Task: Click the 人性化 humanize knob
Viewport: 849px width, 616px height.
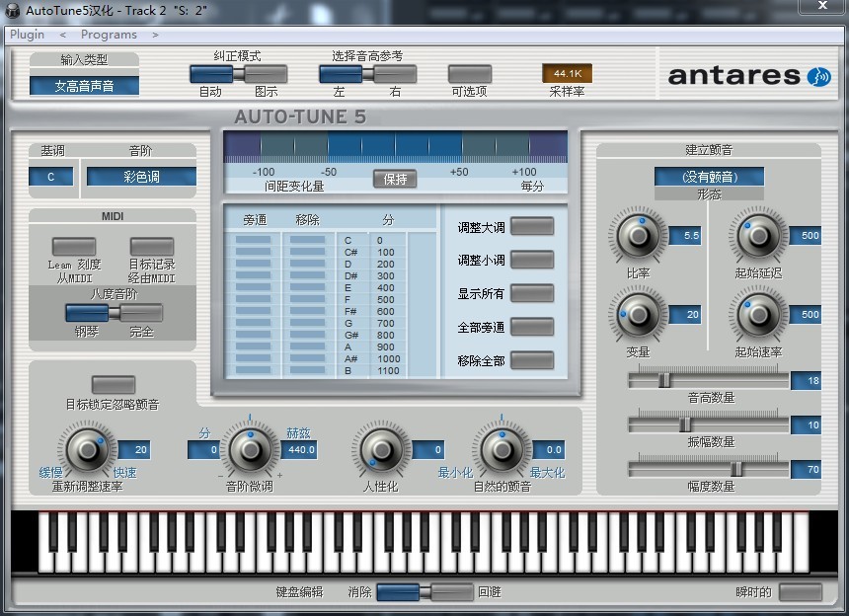Action: coord(381,449)
